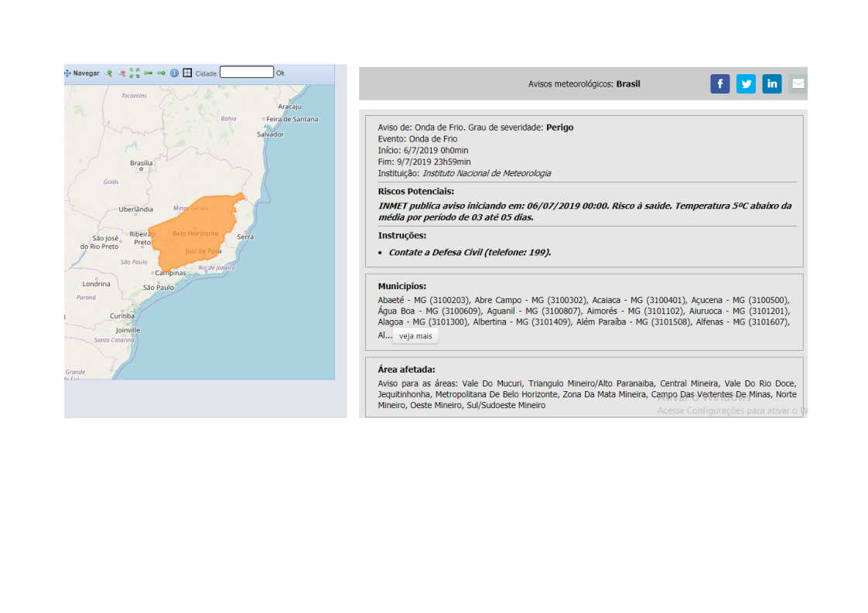Click Ok next to Cidade field
The height and width of the screenshot is (613, 868).
pos(281,73)
